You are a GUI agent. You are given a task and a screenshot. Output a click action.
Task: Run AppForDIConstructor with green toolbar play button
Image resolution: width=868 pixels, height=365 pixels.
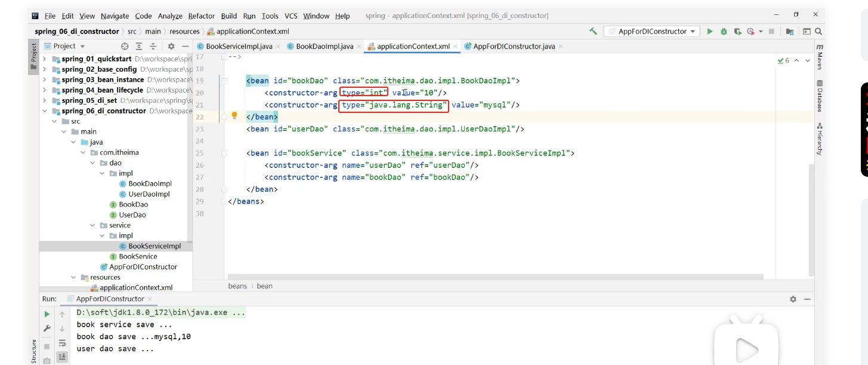pos(710,31)
